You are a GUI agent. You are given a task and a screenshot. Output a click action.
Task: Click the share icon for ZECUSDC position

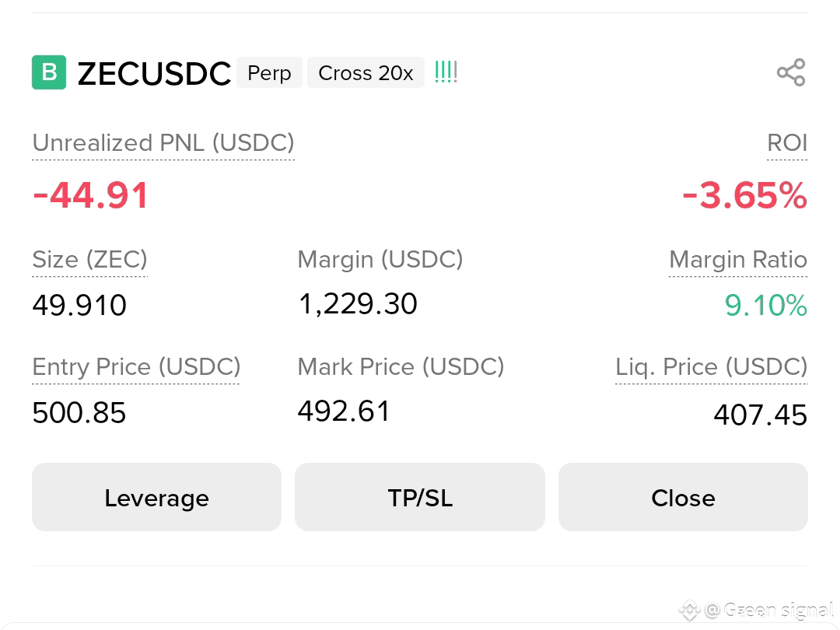791,72
